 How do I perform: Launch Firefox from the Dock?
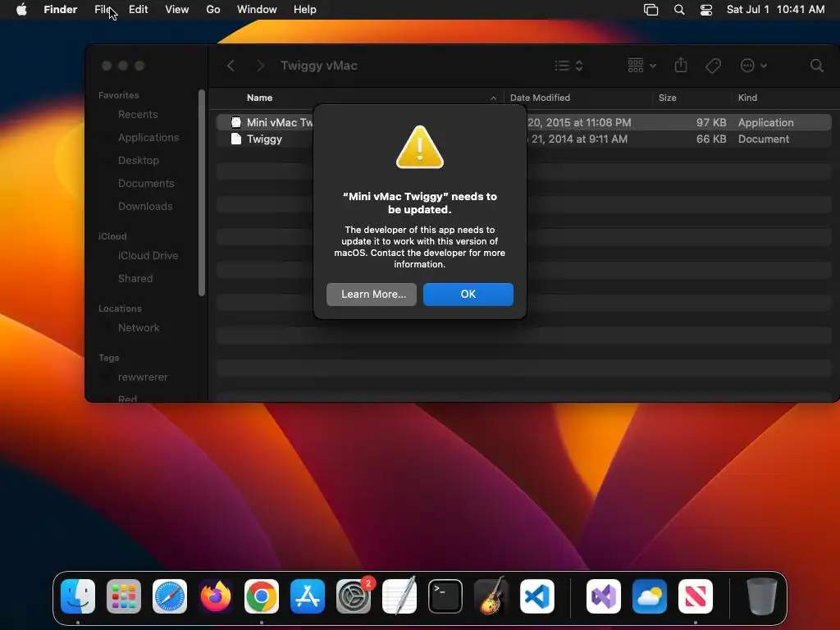(216, 596)
